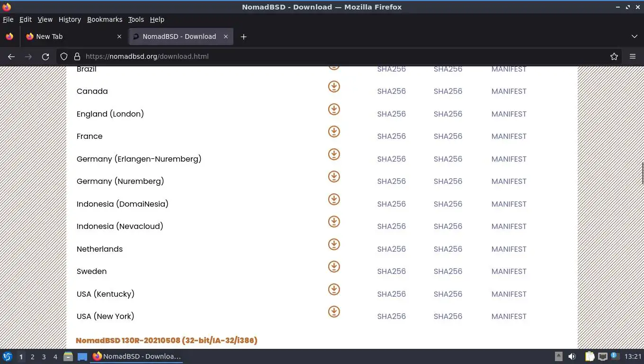Switch to workspace 2 in the taskbar
644x364 pixels.
[33, 357]
